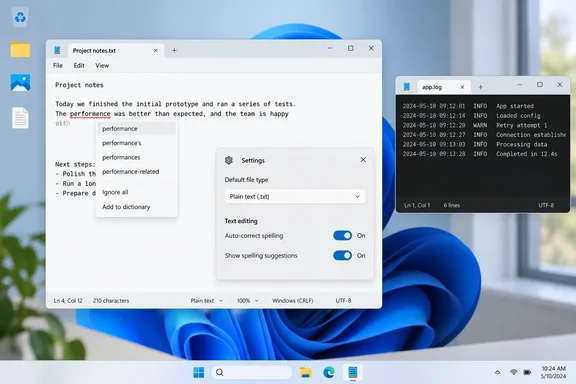Screen dimensions: 576x384
Task: Click the misspelled word "performence"
Action: (90, 114)
